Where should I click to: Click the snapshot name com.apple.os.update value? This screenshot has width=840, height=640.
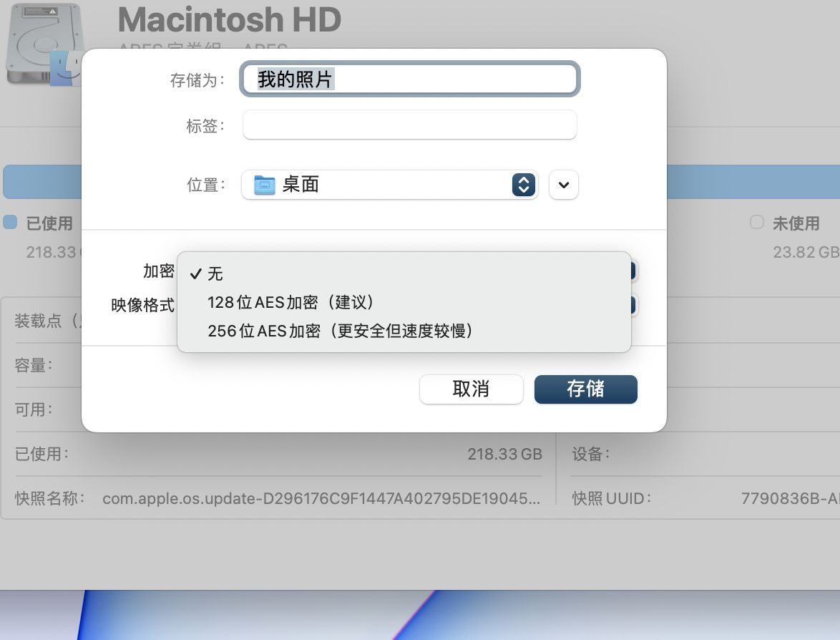(321, 498)
